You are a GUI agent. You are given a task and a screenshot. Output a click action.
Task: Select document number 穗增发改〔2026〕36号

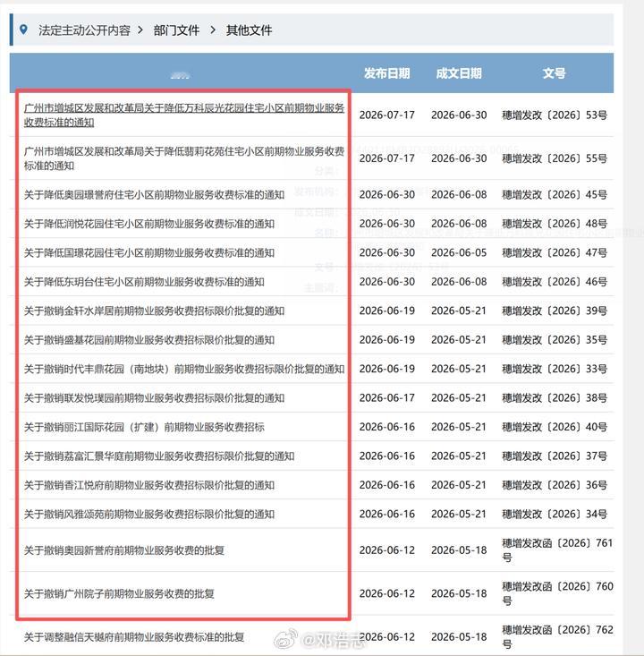pyautogui.click(x=554, y=485)
